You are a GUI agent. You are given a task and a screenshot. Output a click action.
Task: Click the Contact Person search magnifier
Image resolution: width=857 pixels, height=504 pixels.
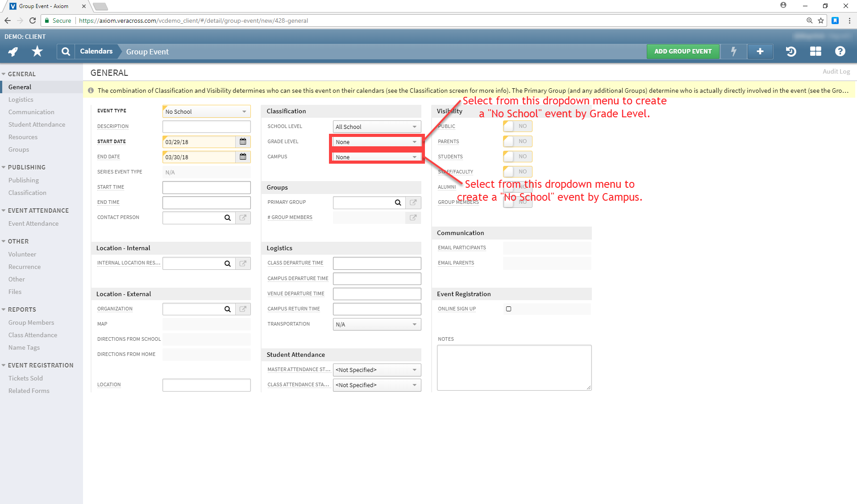[x=228, y=218]
